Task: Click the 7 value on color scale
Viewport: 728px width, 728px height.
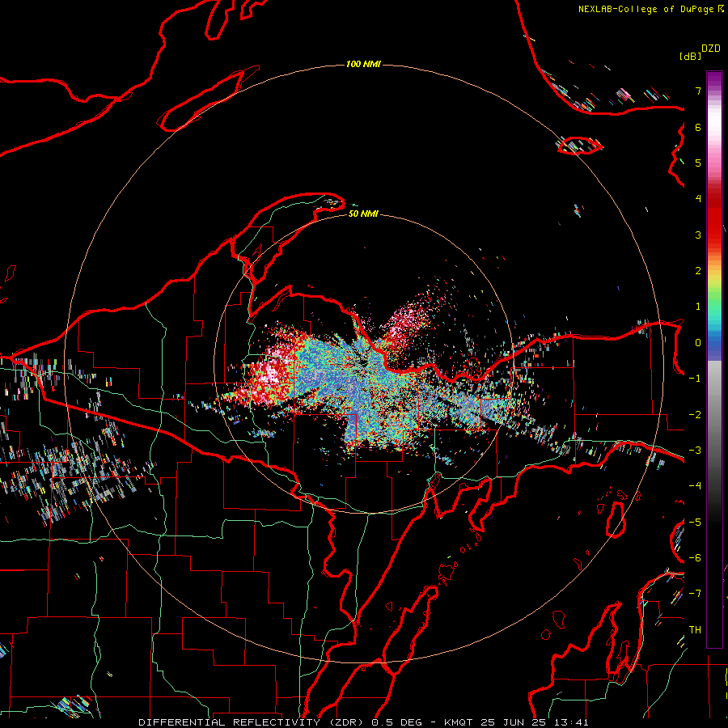Action: coord(698,91)
